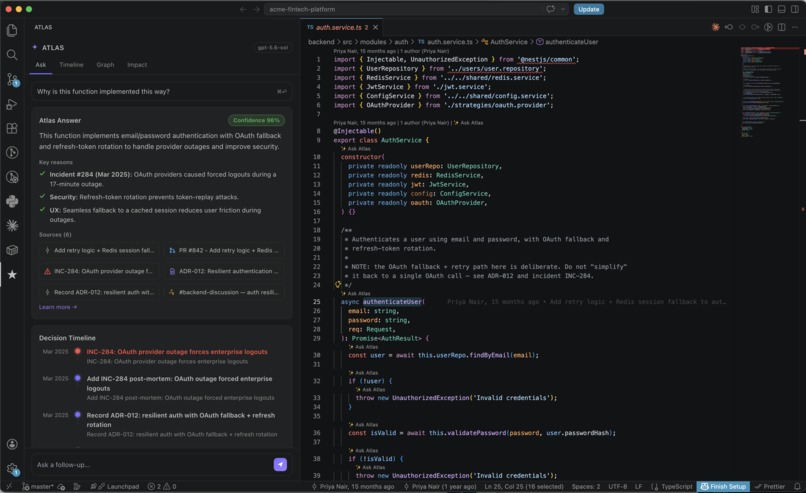The image size is (806, 493).
Task: Click the previous change icon in editor toolbar
Action: pos(728,27)
